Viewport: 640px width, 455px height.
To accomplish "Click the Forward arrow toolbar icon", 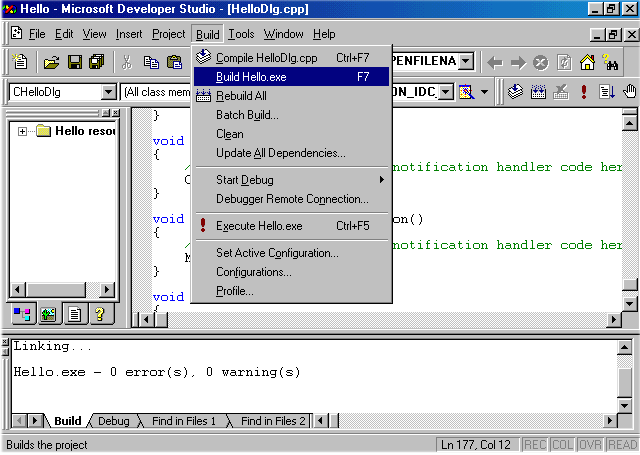I will 518,63.
